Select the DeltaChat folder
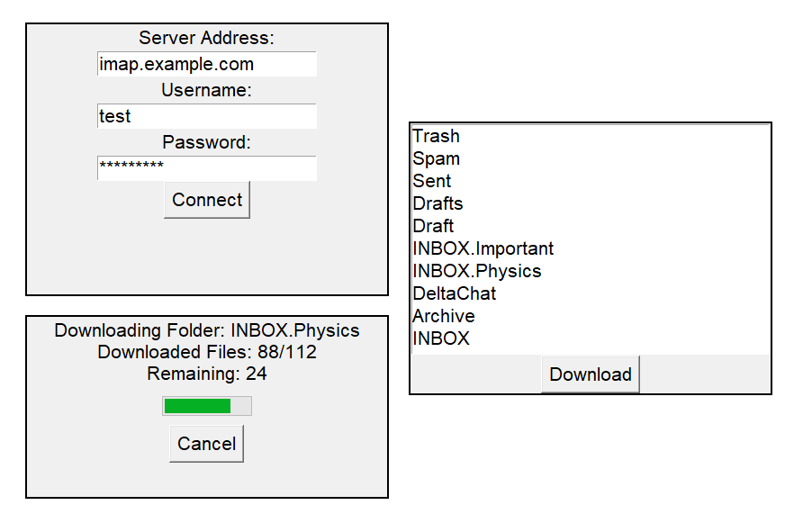Screen dimensions: 794x532 (x=451, y=293)
